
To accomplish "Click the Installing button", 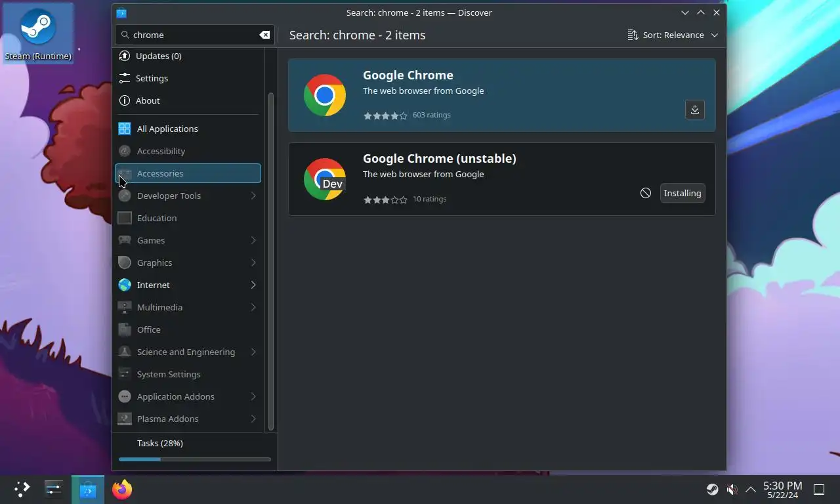I will pos(682,193).
